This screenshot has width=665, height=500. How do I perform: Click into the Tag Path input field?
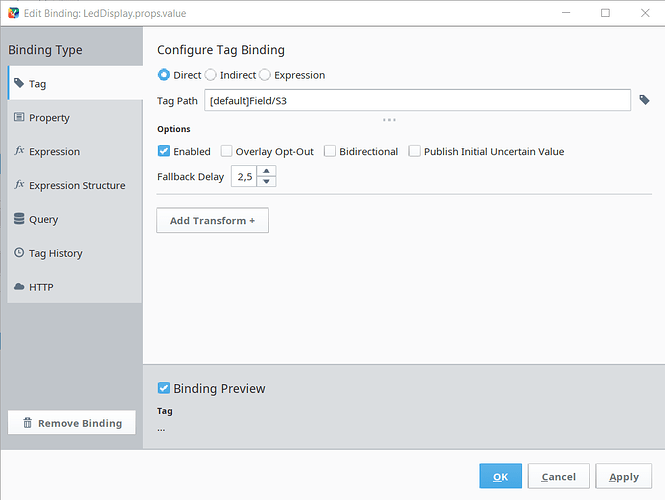pos(417,100)
